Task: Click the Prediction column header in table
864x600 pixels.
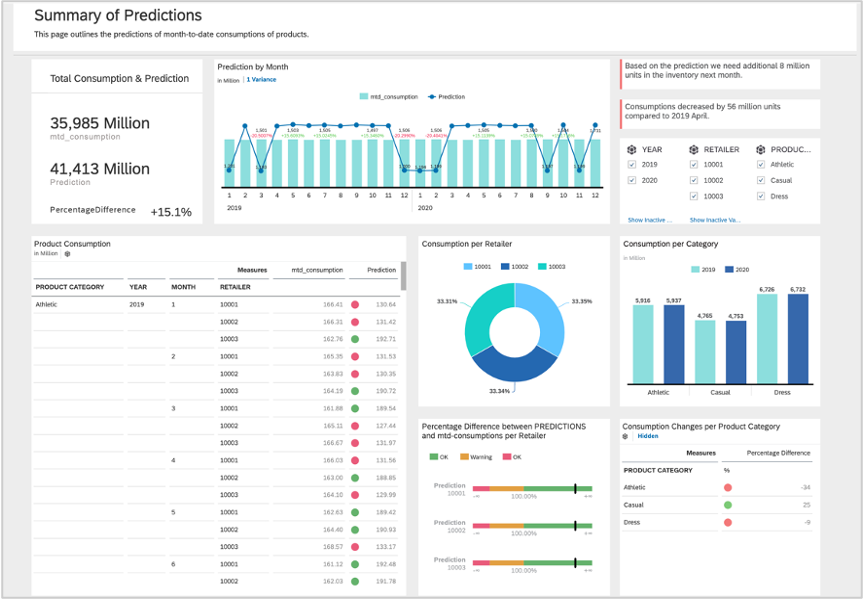Action: 381,270
